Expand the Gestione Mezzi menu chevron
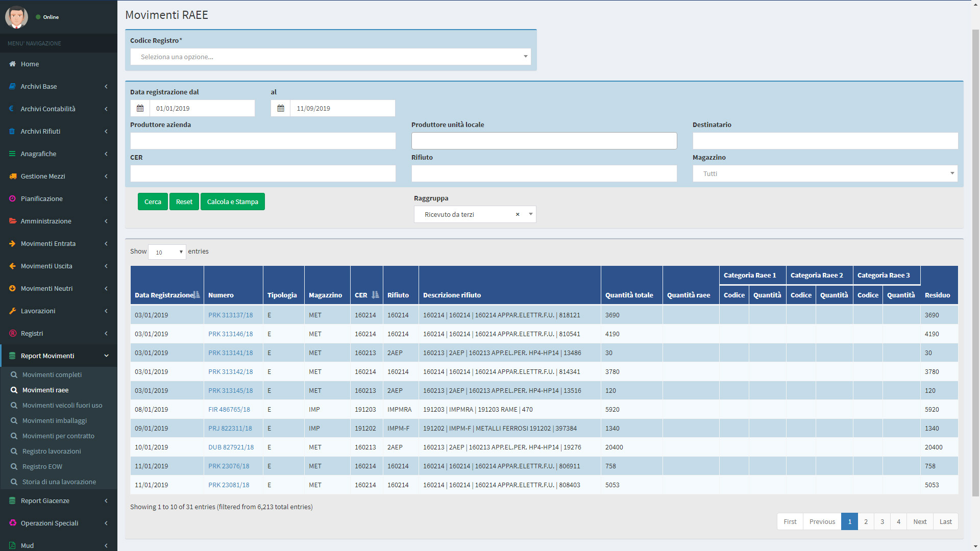 pyautogui.click(x=106, y=176)
